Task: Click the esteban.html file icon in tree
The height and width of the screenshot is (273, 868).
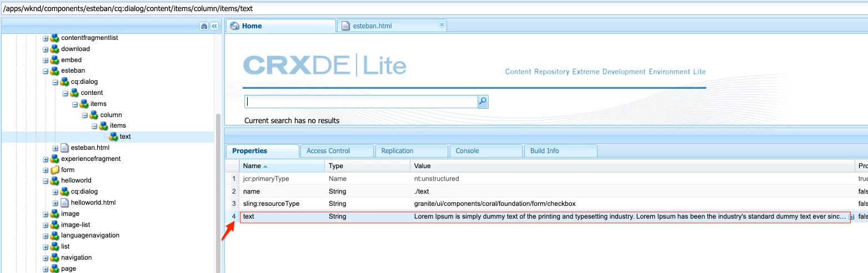Action: (64, 148)
